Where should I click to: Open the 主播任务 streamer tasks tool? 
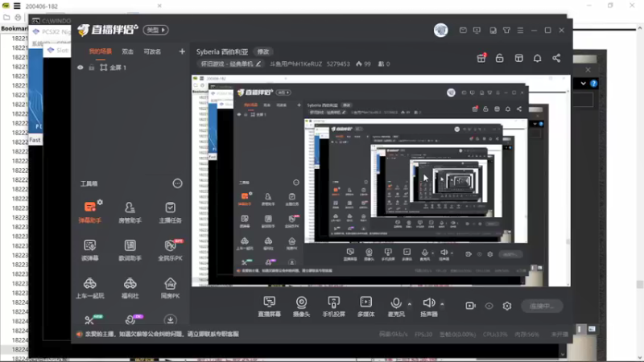click(170, 212)
